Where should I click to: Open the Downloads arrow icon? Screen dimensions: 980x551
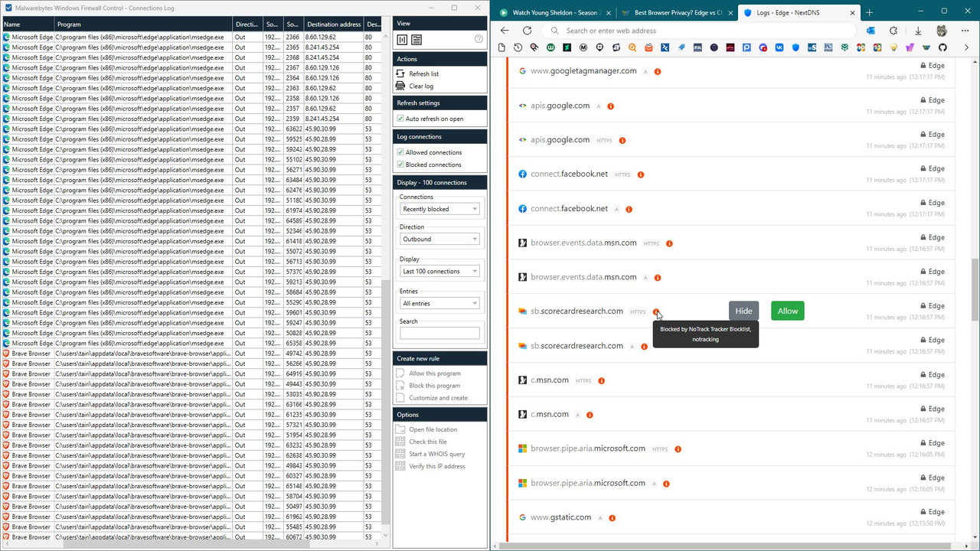click(918, 31)
